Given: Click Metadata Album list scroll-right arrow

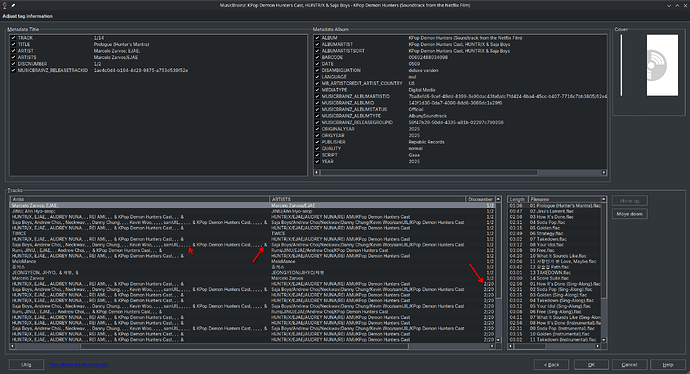Looking at the screenshot, I should pyautogui.click(x=604, y=172).
